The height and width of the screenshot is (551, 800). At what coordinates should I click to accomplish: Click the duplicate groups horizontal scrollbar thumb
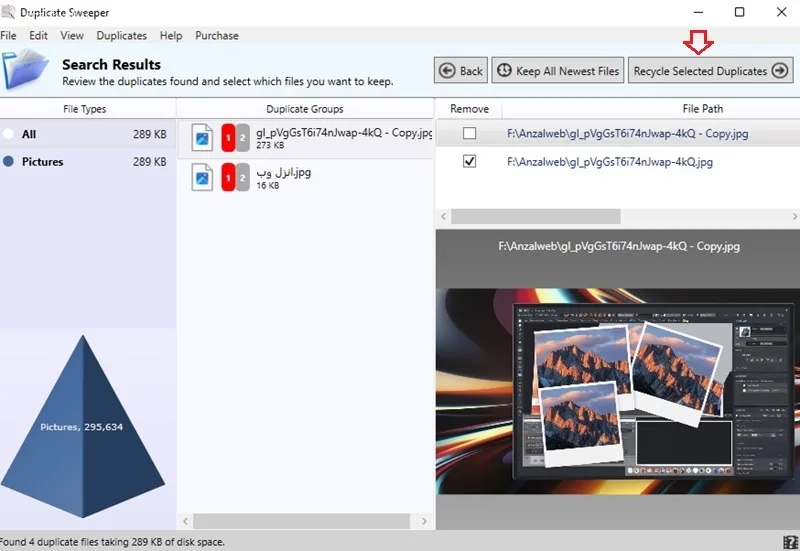(x=302, y=521)
